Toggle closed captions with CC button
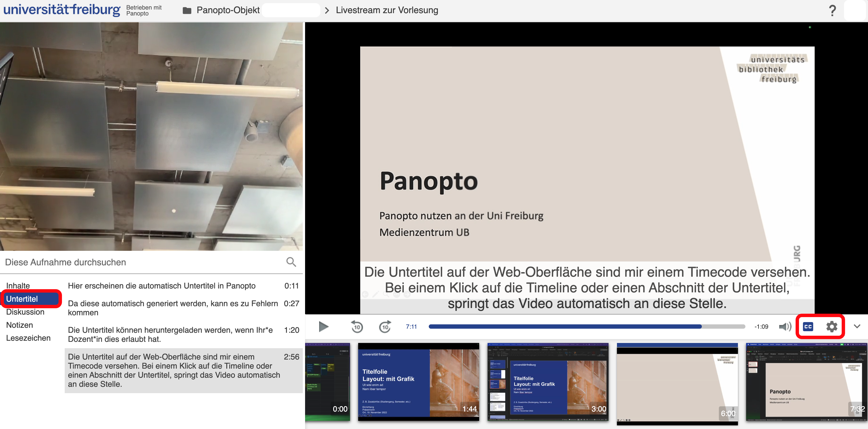This screenshot has height=429, width=868. pyautogui.click(x=808, y=326)
